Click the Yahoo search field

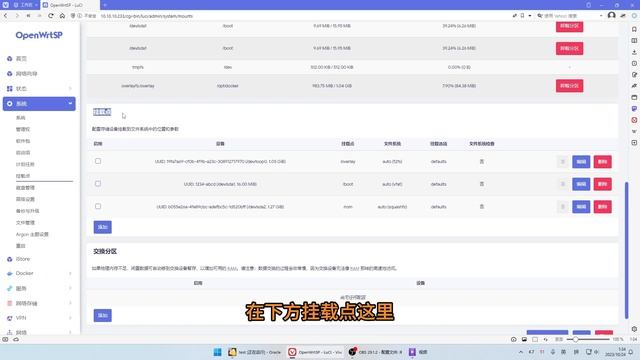coord(571,16)
